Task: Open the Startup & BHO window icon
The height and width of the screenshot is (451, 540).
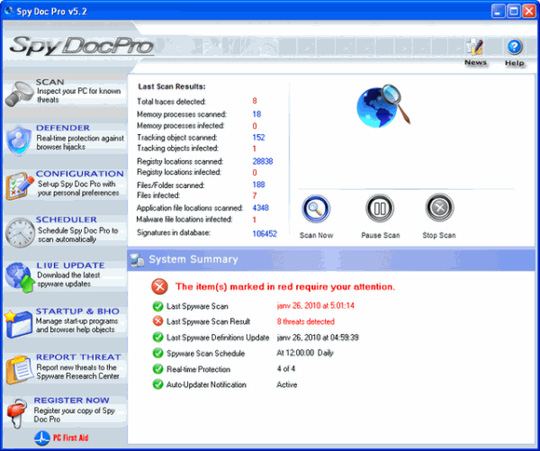Action: click(x=19, y=324)
